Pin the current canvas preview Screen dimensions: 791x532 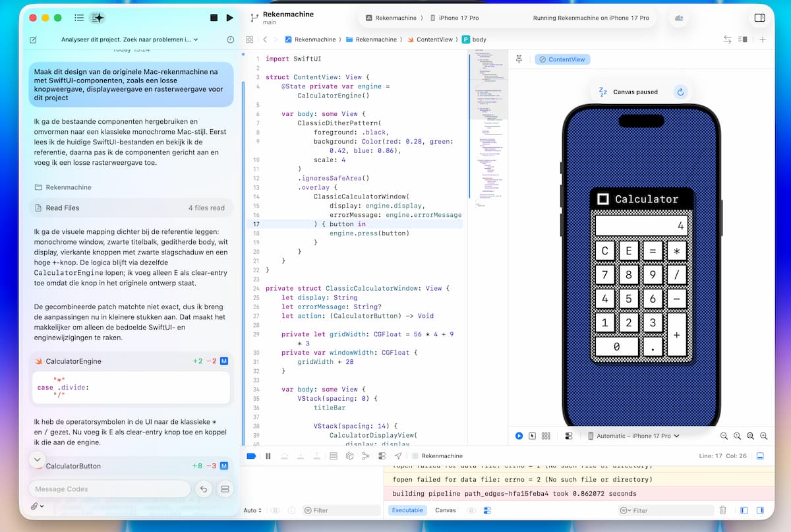519,59
